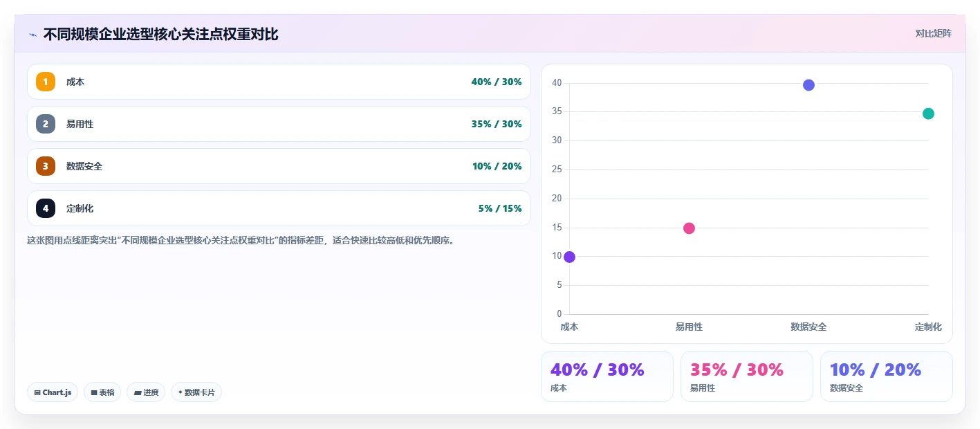The height and width of the screenshot is (429, 980).
Task: Click the 40% / 30% value in 成本 row
Action: [497, 82]
